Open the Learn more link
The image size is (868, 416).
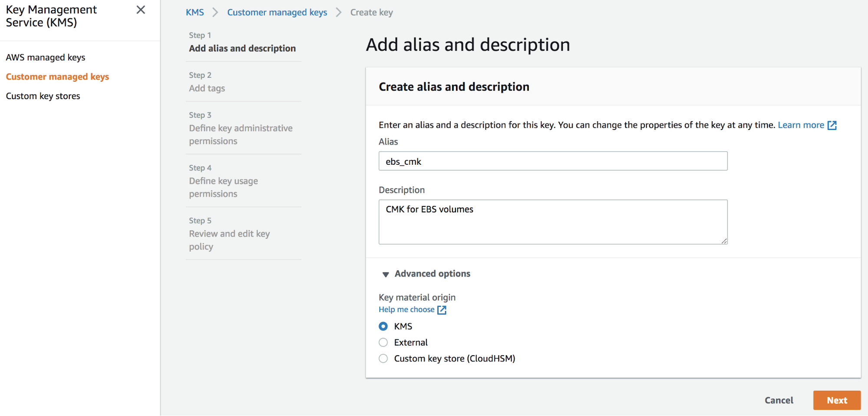tap(801, 125)
